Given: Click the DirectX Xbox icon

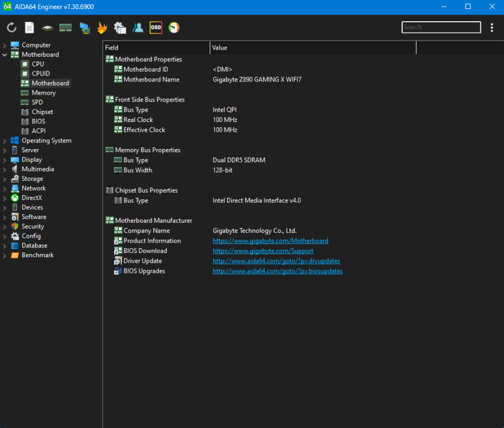Looking at the screenshot, I should click(14, 198).
